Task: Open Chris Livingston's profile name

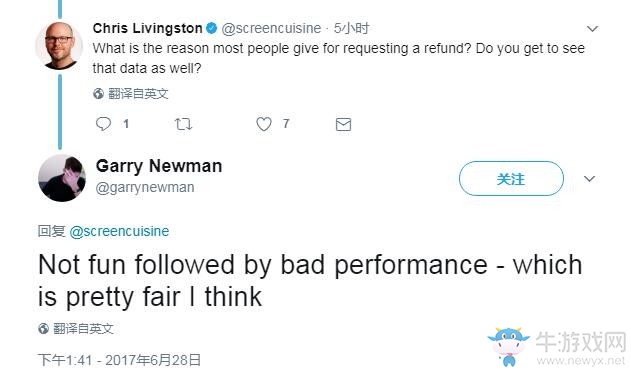Action: tap(147, 28)
